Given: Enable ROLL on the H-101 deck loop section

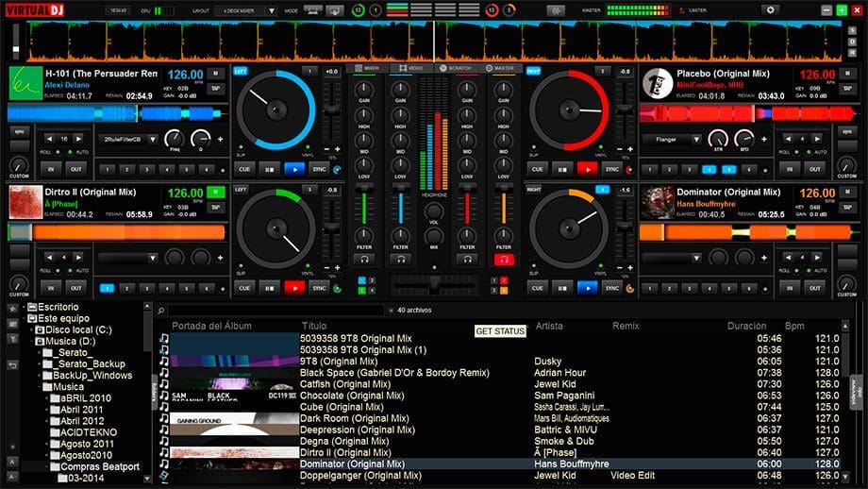Looking at the screenshot, I should [x=57, y=152].
